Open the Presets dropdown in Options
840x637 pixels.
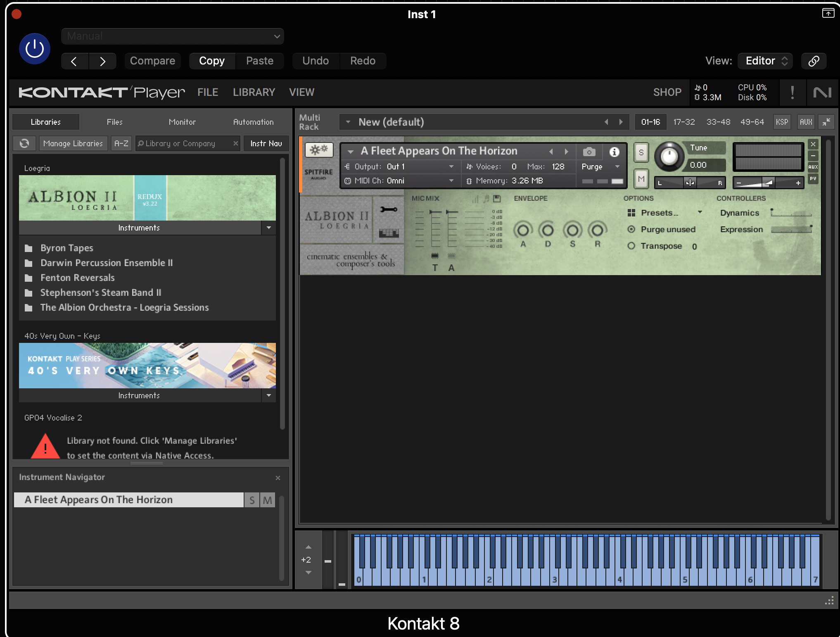665,213
